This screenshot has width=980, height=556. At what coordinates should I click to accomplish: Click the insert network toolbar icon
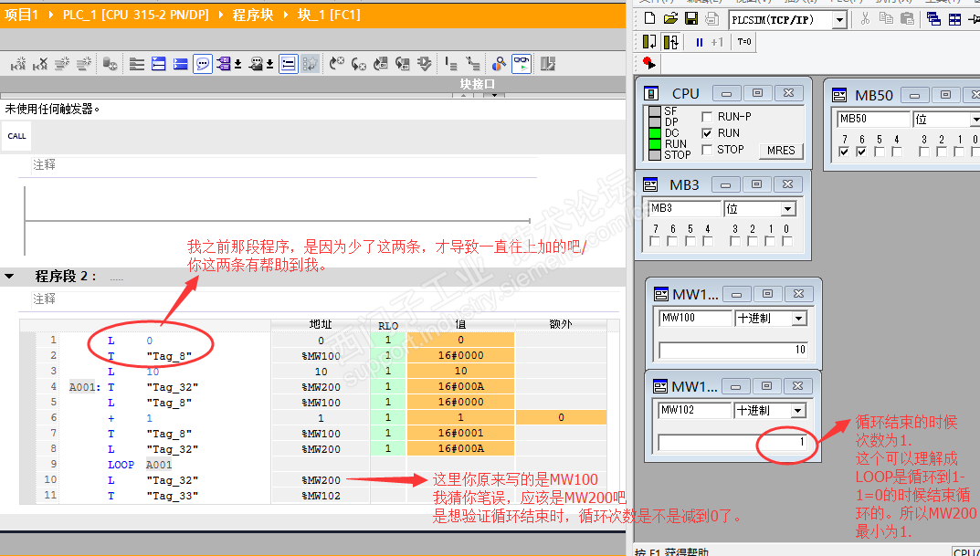pyautogui.click(x=18, y=64)
